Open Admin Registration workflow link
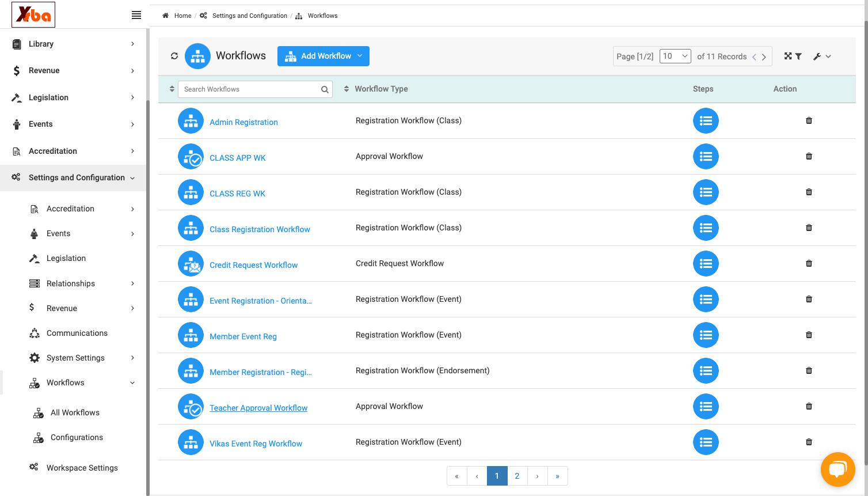This screenshot has width=868, height=496. [x=243, y=122]
